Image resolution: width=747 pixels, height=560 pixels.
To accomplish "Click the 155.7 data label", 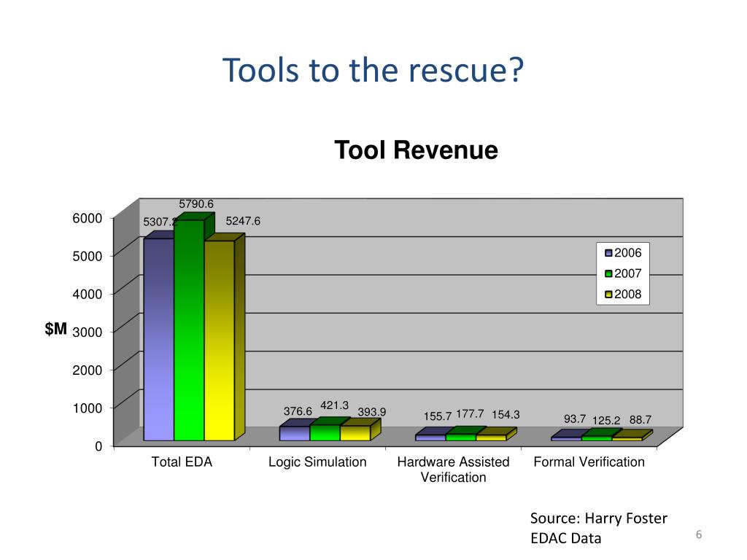I will coord(438,416).
